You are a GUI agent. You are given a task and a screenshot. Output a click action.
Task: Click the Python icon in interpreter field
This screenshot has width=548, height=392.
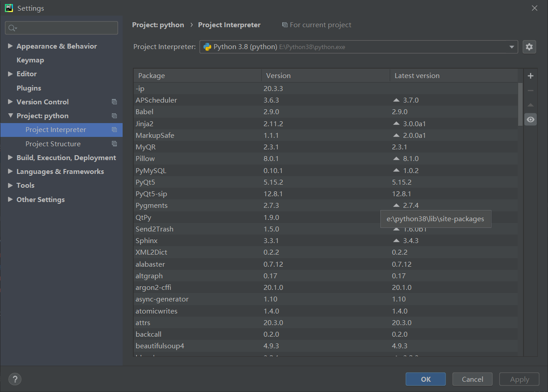(207, 47)
